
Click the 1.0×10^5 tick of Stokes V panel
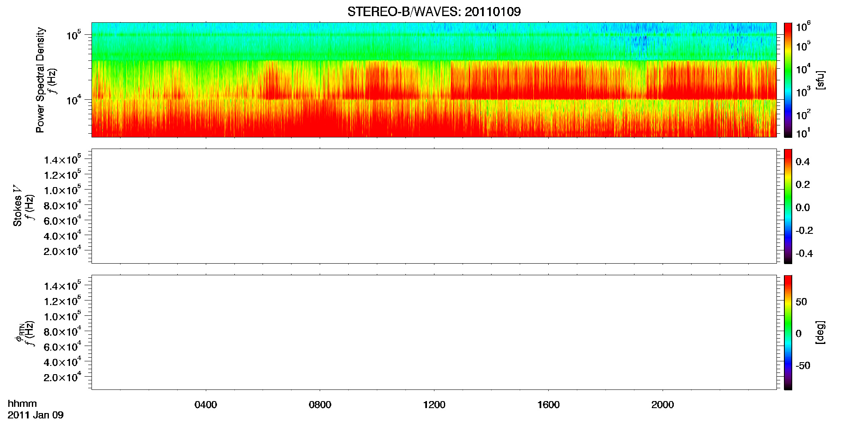tap(63, 190)
